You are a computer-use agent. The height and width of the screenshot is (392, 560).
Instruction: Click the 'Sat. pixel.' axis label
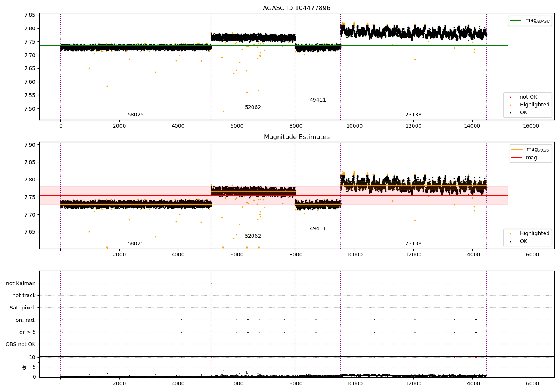point(23,308)
